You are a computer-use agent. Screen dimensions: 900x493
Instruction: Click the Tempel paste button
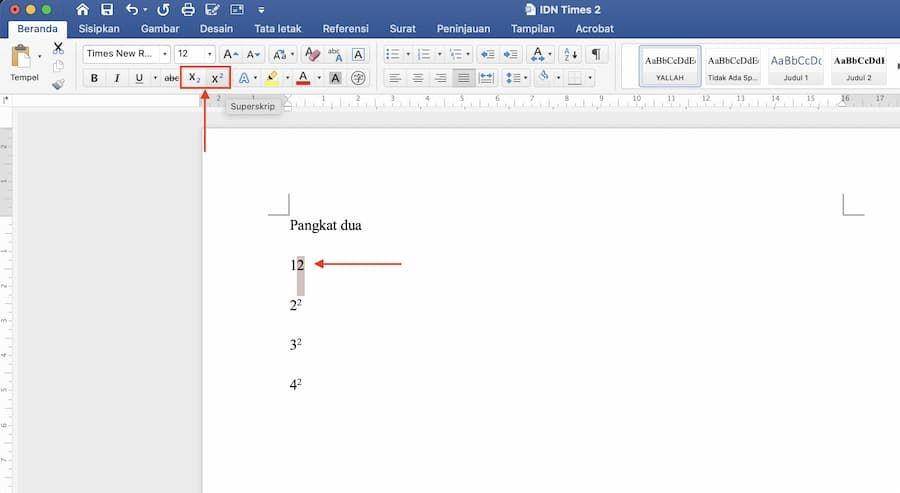24,63
